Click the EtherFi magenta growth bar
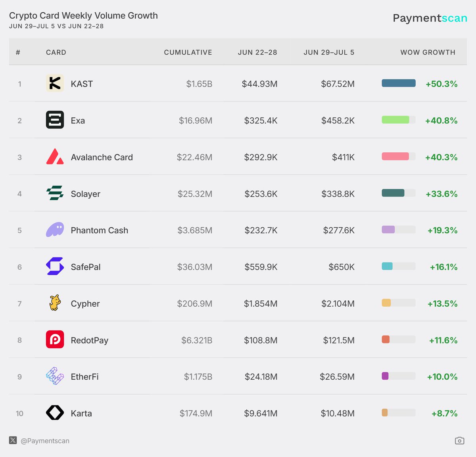The height and width of the screenshot is (457, 476). pos(385,376)
